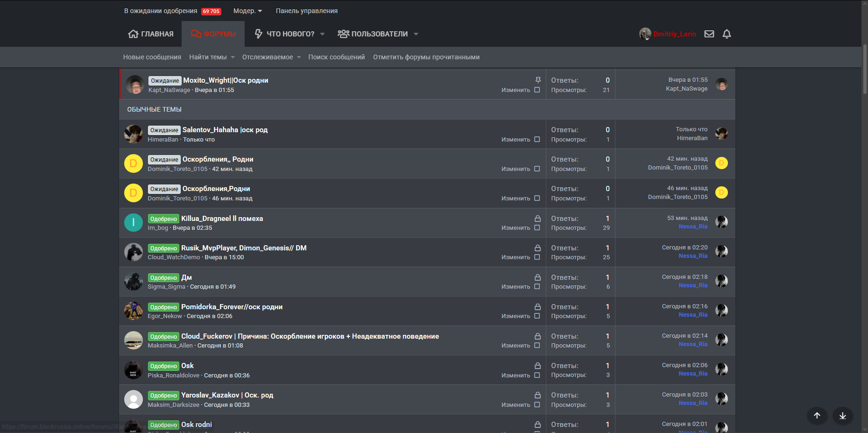Select the checkbox on the Дм thread
Viewport: 868px width, 433px height.
pyautogui.click(x=537, y=287)
